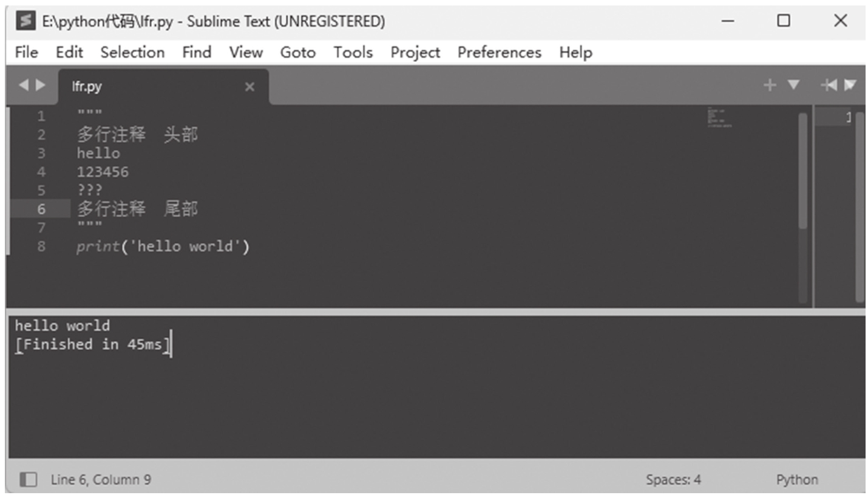Add a new tab with plus icon

[770, 86]
